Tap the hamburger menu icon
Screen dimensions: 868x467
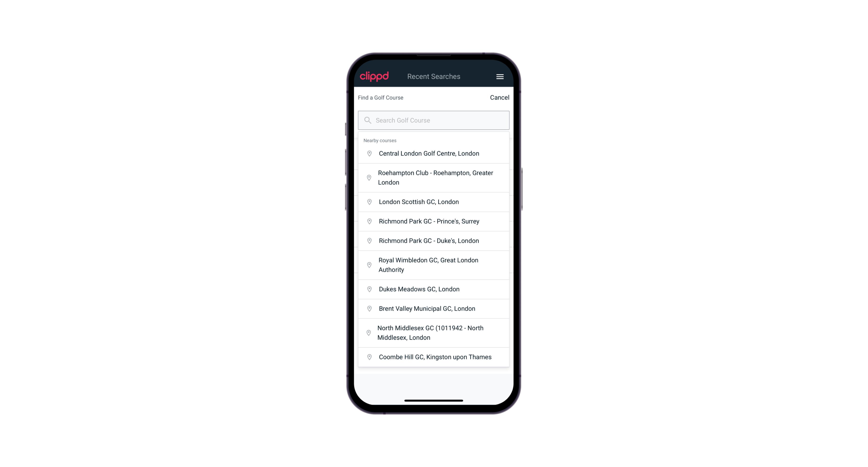(500, 76)
